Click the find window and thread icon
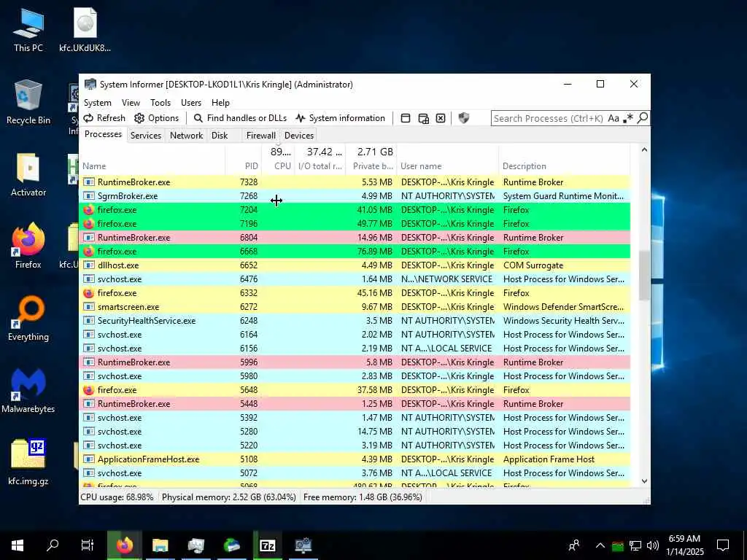 (424, 118)
